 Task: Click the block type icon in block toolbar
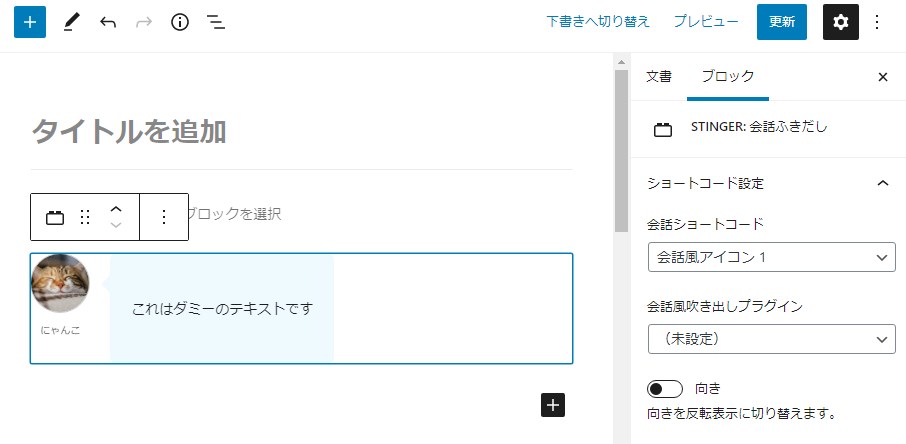click(x=55, y=217)
